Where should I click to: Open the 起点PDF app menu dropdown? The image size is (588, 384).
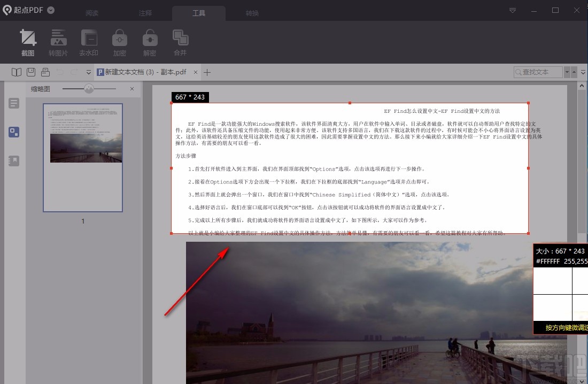51,10
